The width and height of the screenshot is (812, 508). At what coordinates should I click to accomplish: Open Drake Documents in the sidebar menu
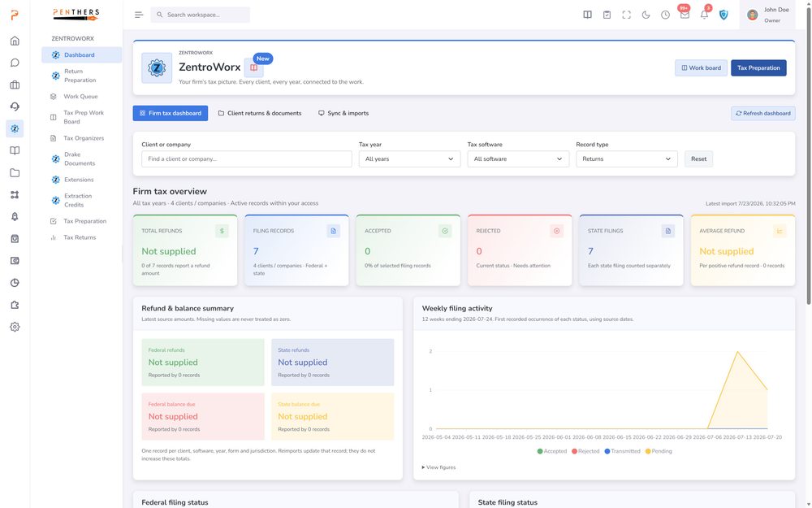[80, 158]
